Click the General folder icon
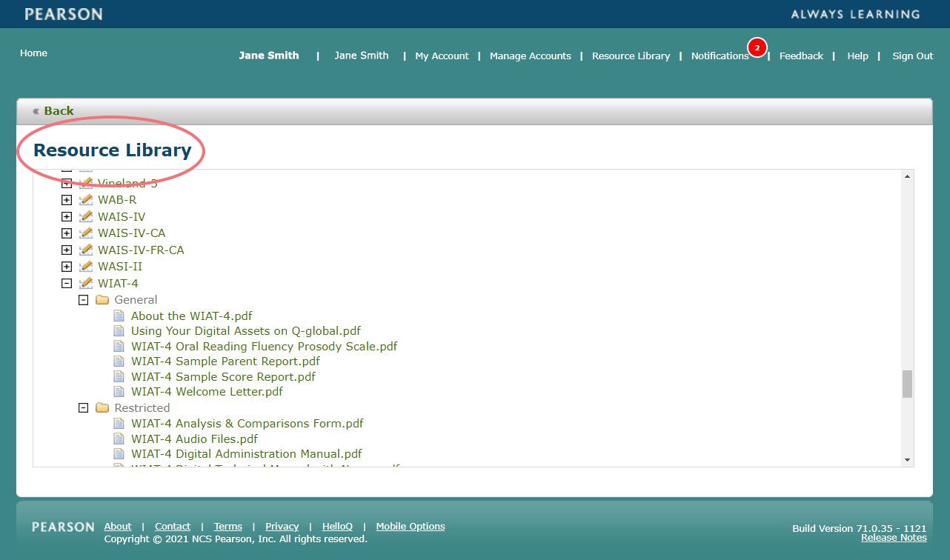 pyautogui.click(x=102, y=300)
